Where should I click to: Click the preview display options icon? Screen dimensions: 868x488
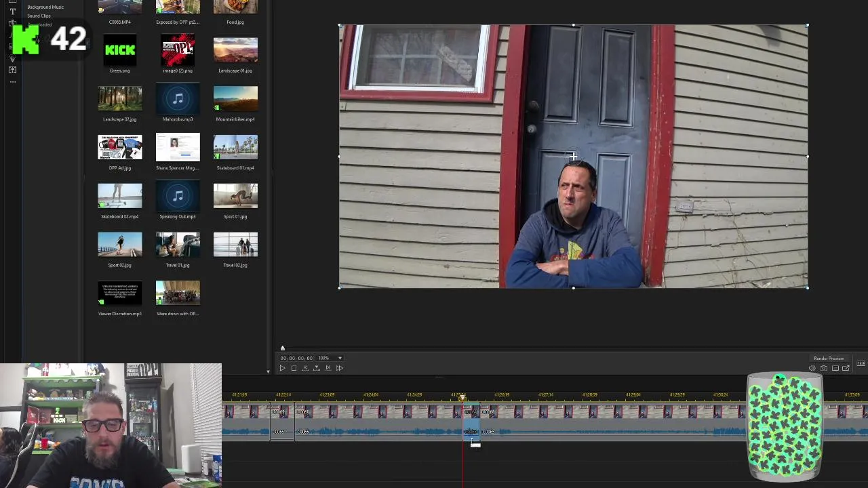point(835,368)
